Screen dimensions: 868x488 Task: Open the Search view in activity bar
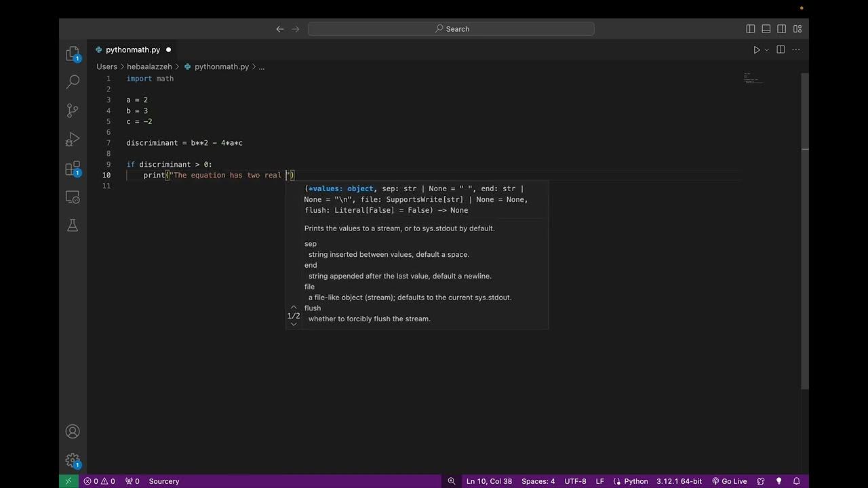73,81
